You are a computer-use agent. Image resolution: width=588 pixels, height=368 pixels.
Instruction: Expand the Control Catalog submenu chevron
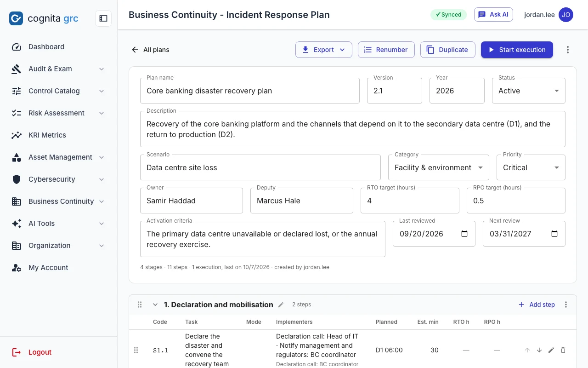(102, 91)
